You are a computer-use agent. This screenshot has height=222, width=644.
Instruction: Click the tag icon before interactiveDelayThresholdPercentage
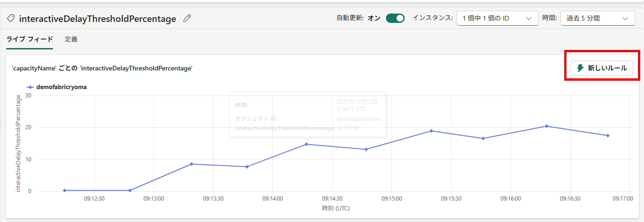(11, 19)
